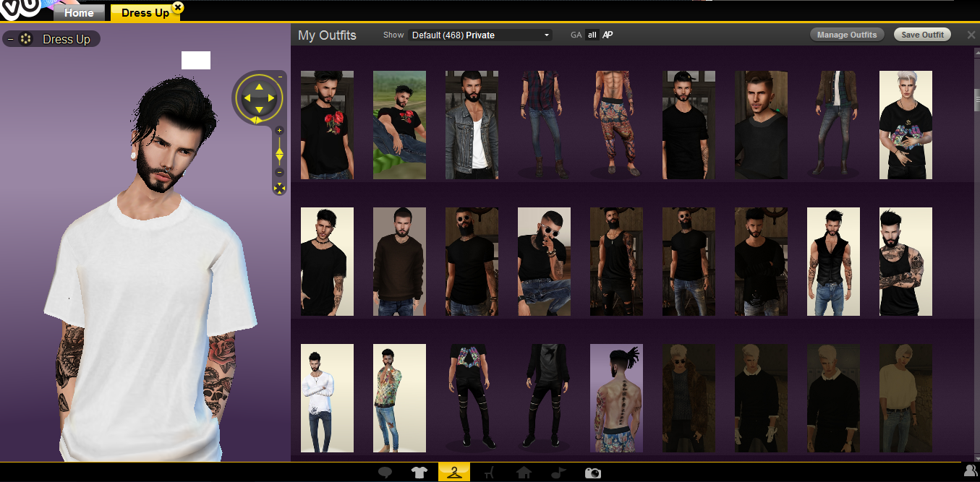Screen dimensions: 980x482
Task: Pan camera up with the up arrow
Action: (258, 85)
